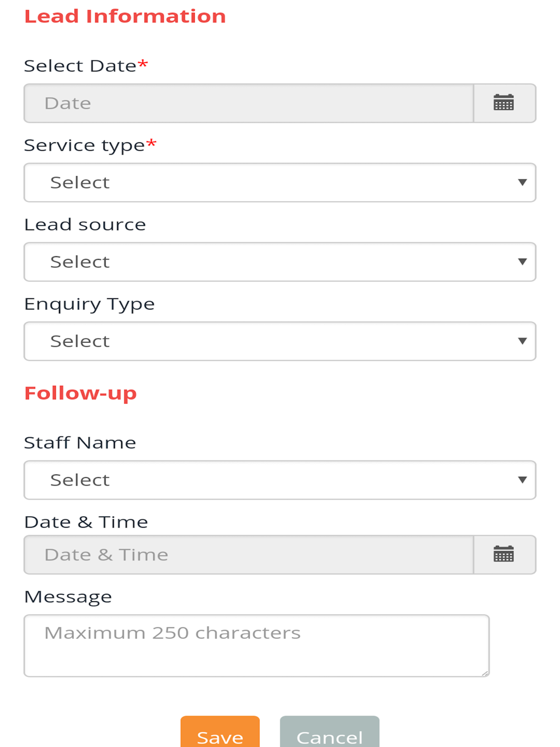This screenshot has width=560, height=747.
Task: Click the arrow on Service type select
Action: click(522, 183)
